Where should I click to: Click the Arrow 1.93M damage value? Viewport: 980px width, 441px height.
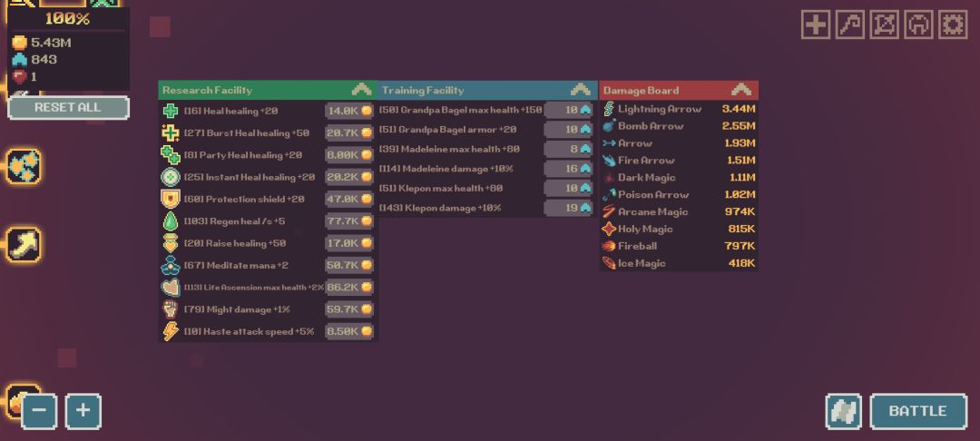point(740,143)
